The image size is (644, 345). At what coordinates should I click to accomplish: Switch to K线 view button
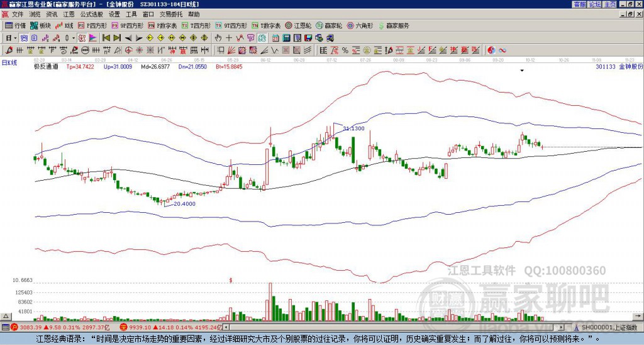pyautogui.click(x=64, y=26)
